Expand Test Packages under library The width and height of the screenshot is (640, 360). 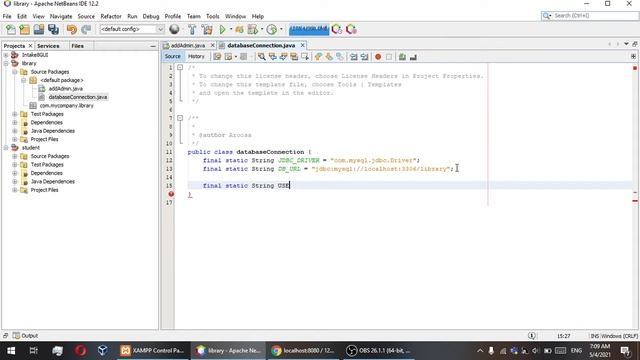pos(15,114)
